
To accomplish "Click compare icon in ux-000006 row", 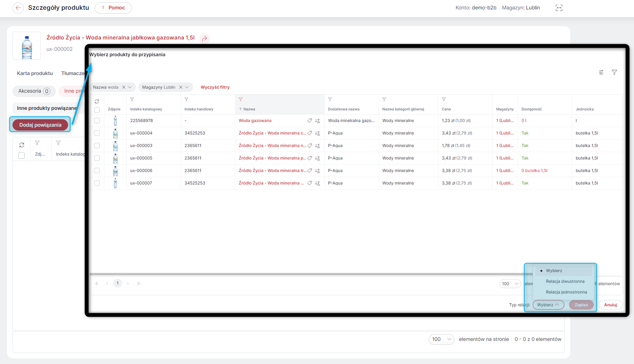I will click(318, 171).
